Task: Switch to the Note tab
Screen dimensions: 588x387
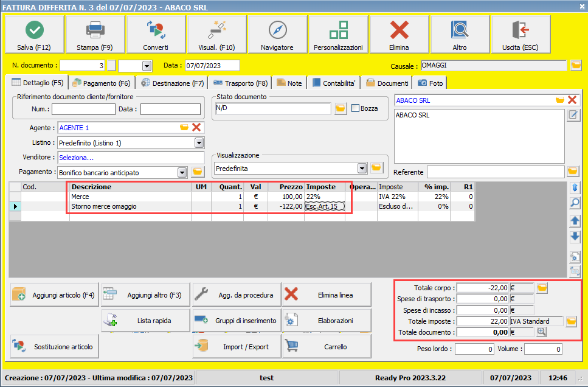Action: (289, 83)
